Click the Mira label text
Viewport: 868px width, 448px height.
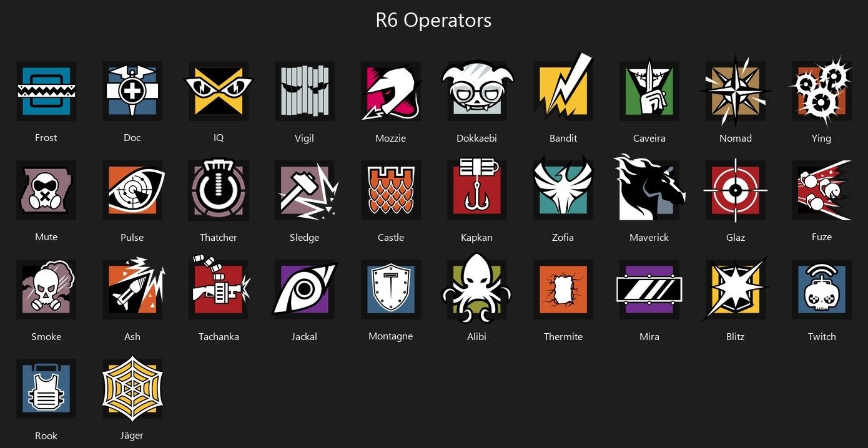(x=649, y=337)
